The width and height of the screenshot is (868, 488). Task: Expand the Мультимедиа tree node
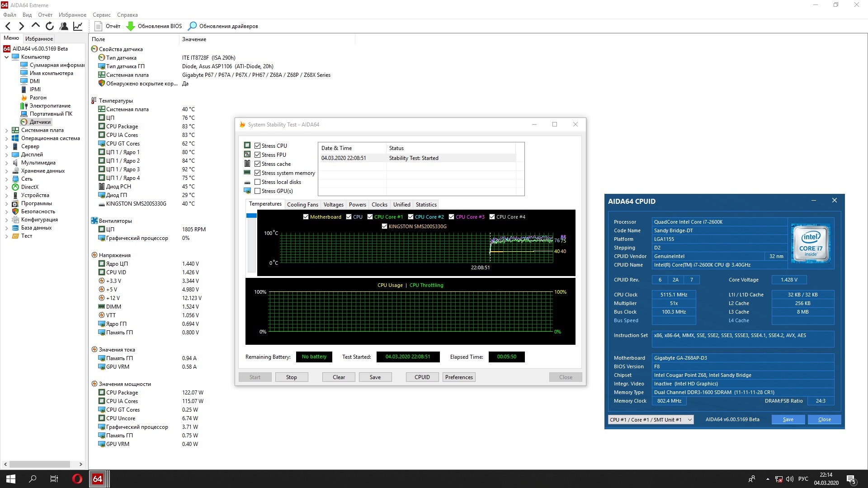(6, 163)
